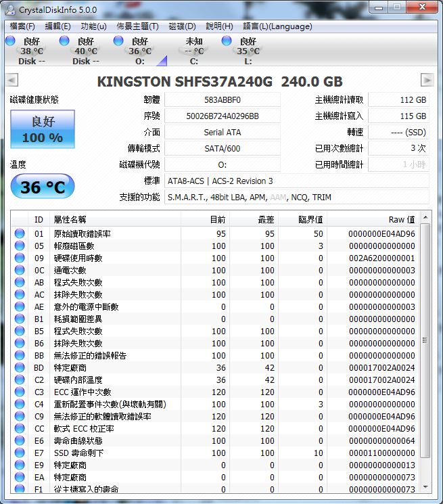Image resolution: width=443 pixels, height=504 pixels.
Task: Click the 支援的功能 field listing S.M.A.R.T.
Action: pyautogui.click(x=296, y=197)
